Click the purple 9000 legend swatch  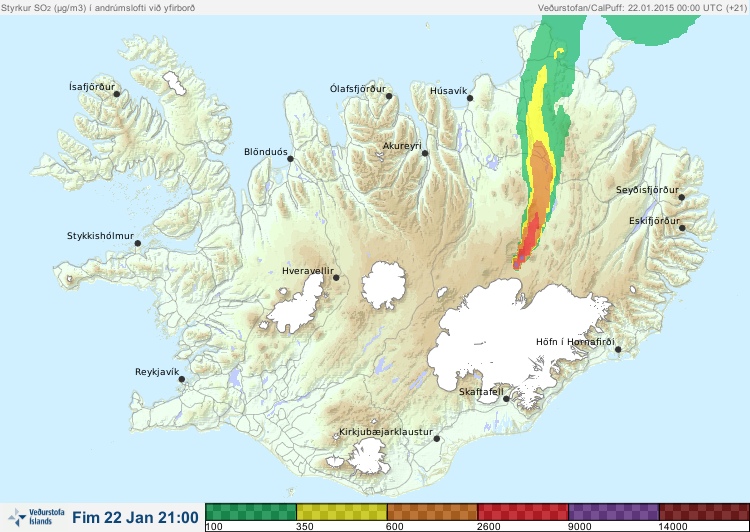coord(614,512)
